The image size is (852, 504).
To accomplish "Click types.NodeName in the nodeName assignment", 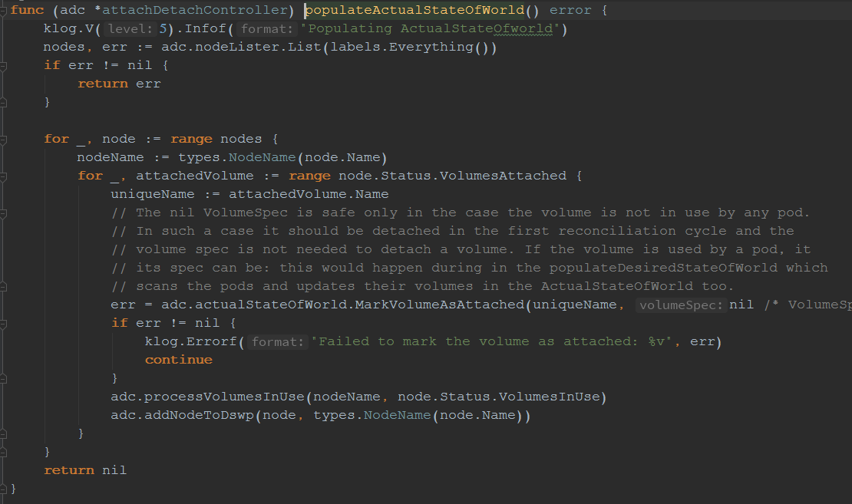I will pyautogui.click(x=237, y=157).
